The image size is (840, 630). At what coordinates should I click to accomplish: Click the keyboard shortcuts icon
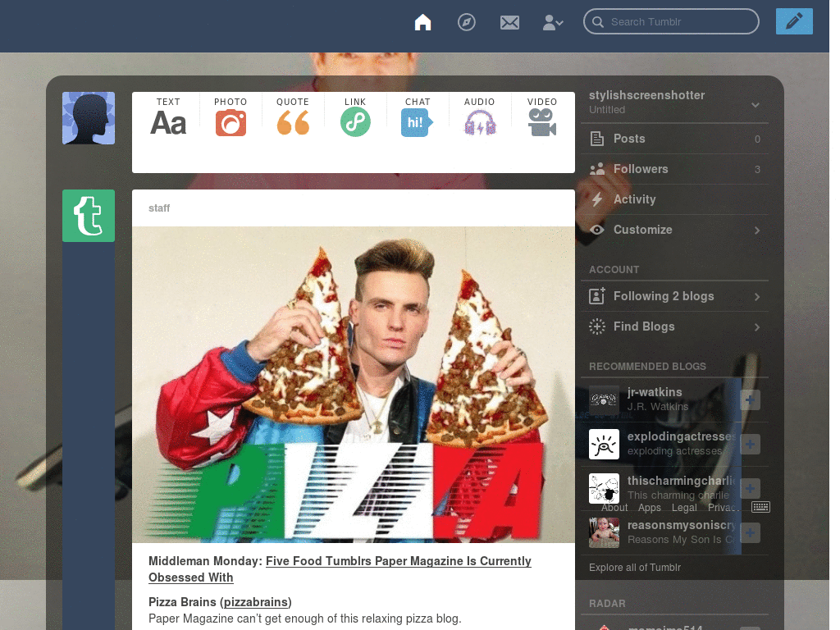click(760, 507)
